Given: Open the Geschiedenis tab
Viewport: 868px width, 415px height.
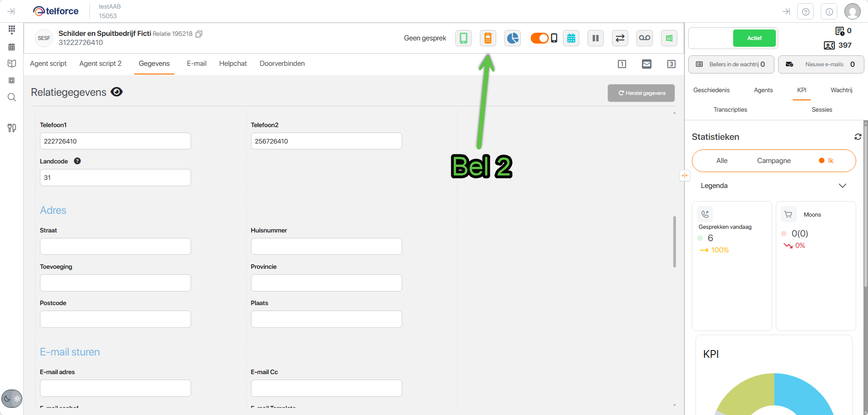Looking at the screenshot, I should [x=711, y=90].
